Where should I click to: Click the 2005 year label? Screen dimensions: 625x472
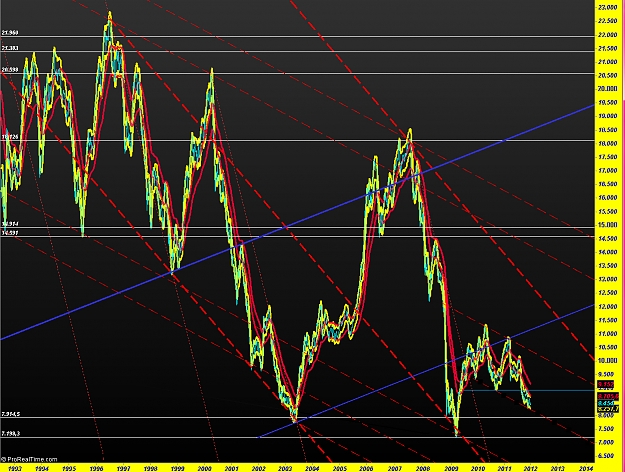click(339, 468)
